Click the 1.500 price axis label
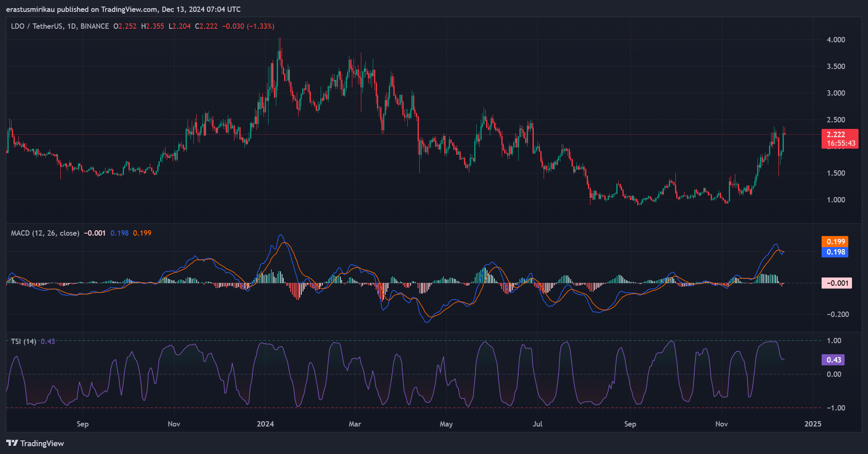Screen dimensions: 868x454 click(x=836, y=173)
